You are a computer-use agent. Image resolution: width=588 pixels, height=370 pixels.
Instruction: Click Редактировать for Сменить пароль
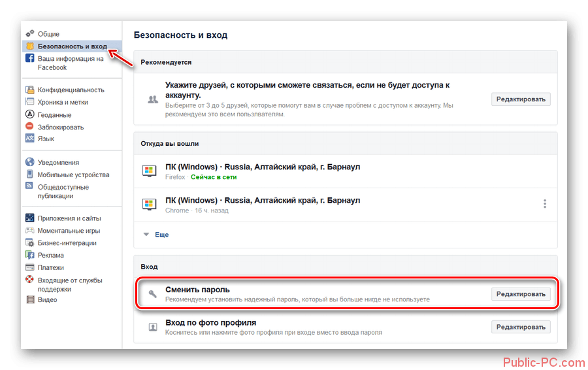[521, 294]
